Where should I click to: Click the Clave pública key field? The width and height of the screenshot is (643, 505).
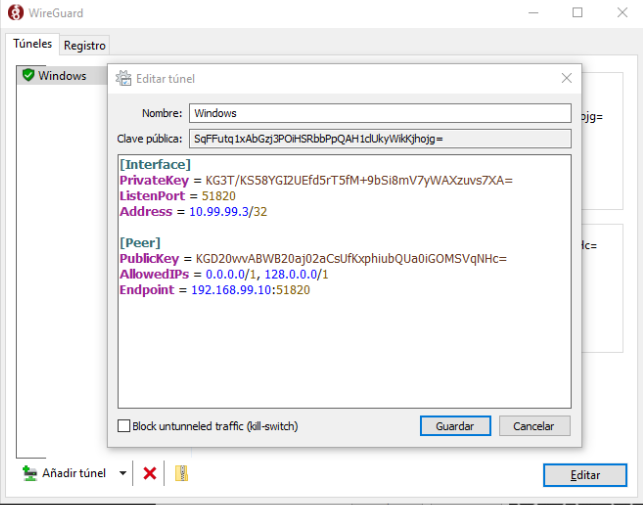coord(380,139)
